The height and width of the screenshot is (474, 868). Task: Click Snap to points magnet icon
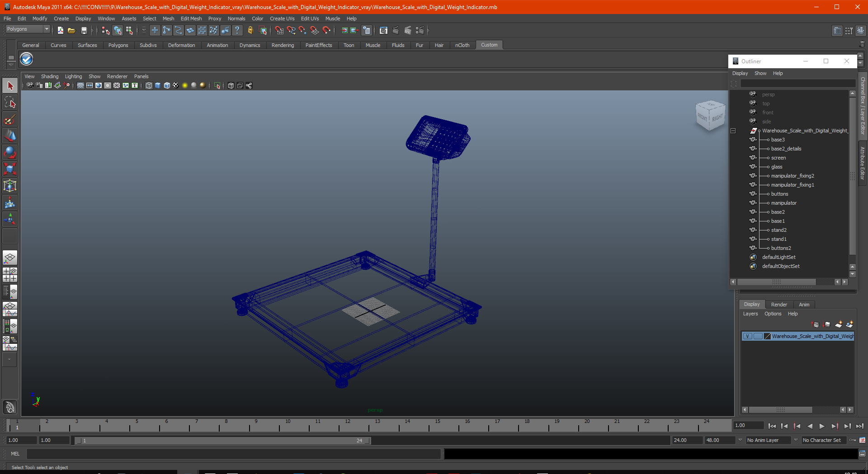[x=303, y=30]
